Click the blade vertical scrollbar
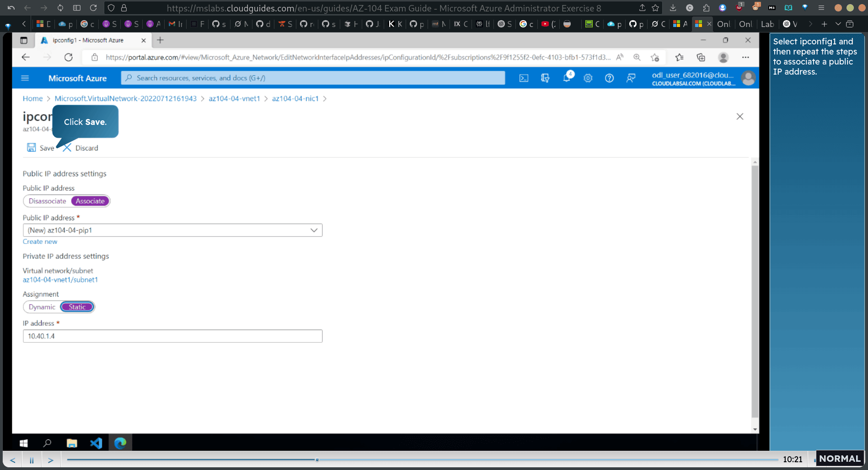 click(755, 291)
